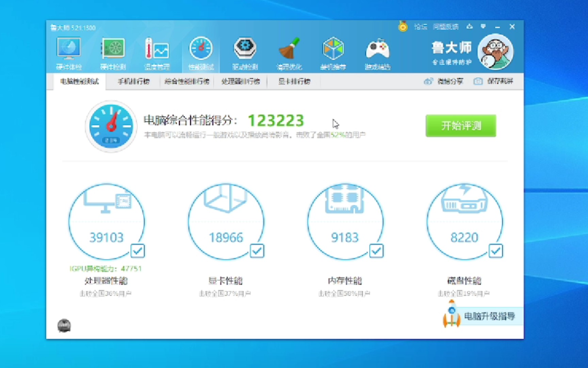The width and height of the screenshot is (588, 368).
Task: Click the processor performance circle 39103
Action: point(107,222)
